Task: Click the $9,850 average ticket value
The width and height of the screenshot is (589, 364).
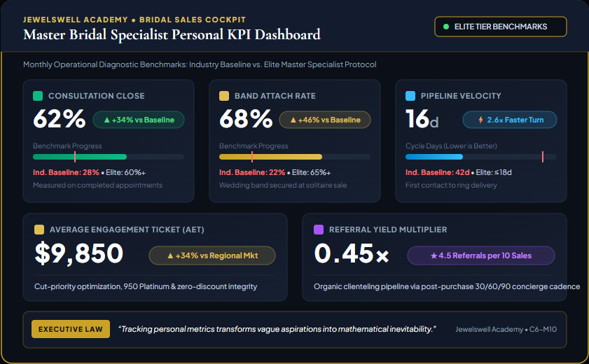Action: (x=79, y=253)
